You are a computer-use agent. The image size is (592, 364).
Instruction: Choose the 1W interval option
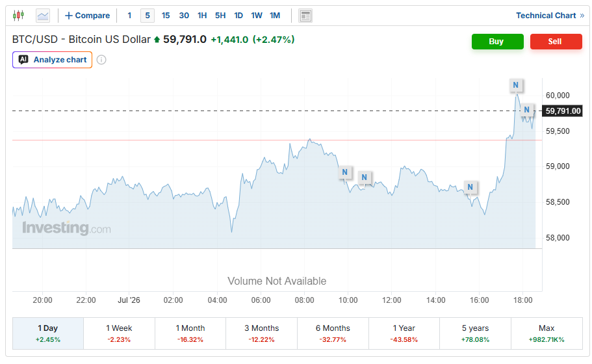click(257, 16)
